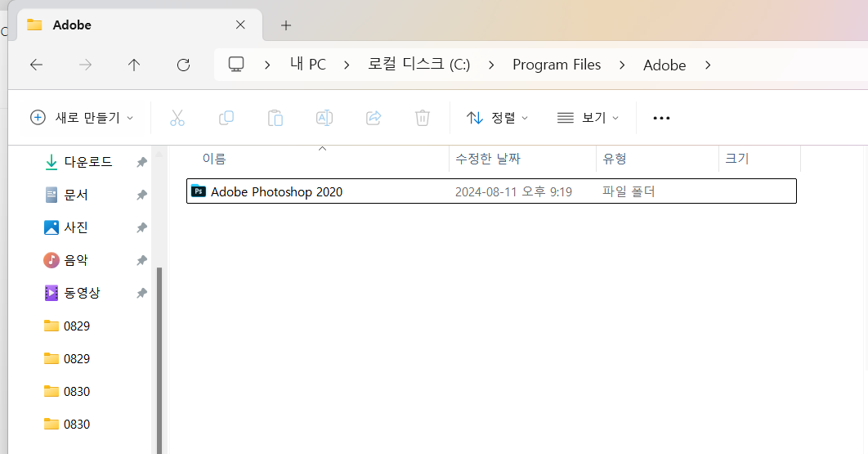Image resolution: width=868 pixels, height=454 pixels.
Task: Unpin 다운로드 using its pin icon
Action: pos(141,162)
